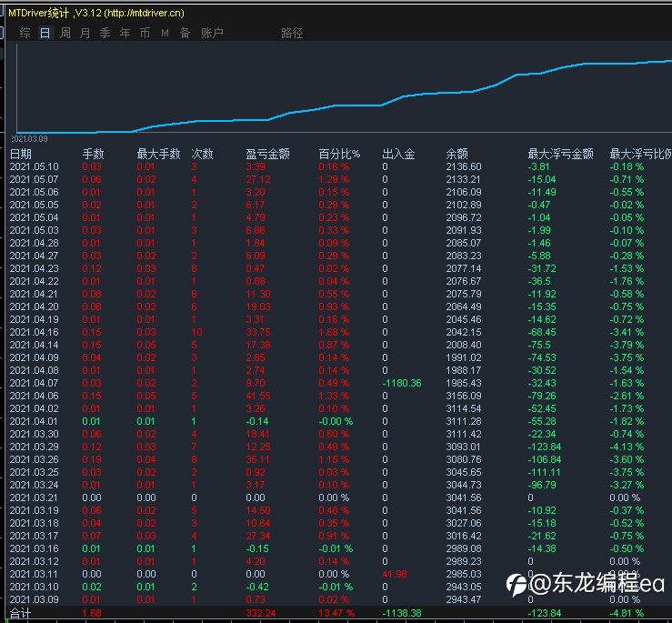Click total net deposit -1138.38
Viewport: 672px width, 623px height.
pyautogui.click(x=402, y=614)
